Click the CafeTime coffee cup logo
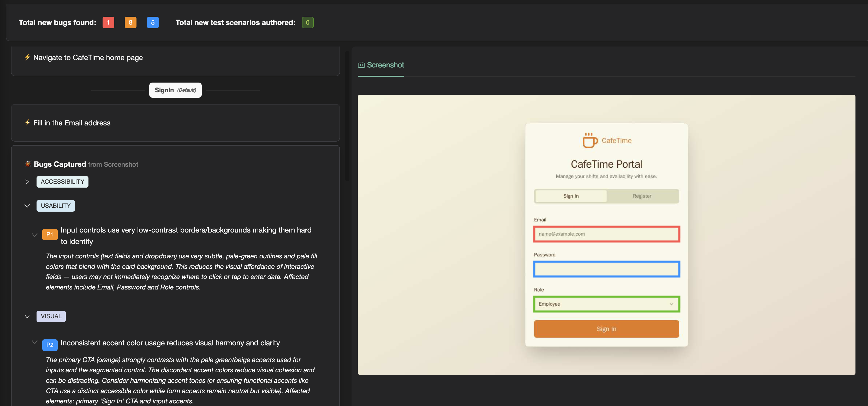Image resolution: width=868 pixels, height=406 pixels. pos(590,140)
